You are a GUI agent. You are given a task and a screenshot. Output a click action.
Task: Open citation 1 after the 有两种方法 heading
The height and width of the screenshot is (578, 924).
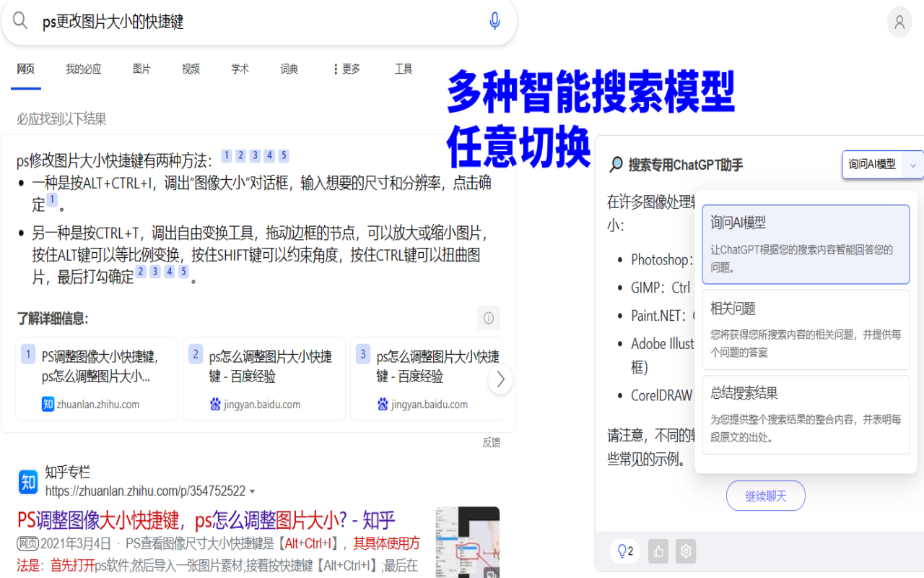tap(227, 155)
